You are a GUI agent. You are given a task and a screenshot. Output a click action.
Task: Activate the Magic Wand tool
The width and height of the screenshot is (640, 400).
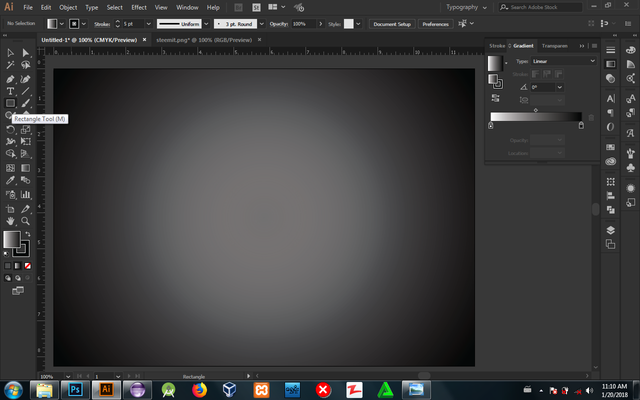10,65
